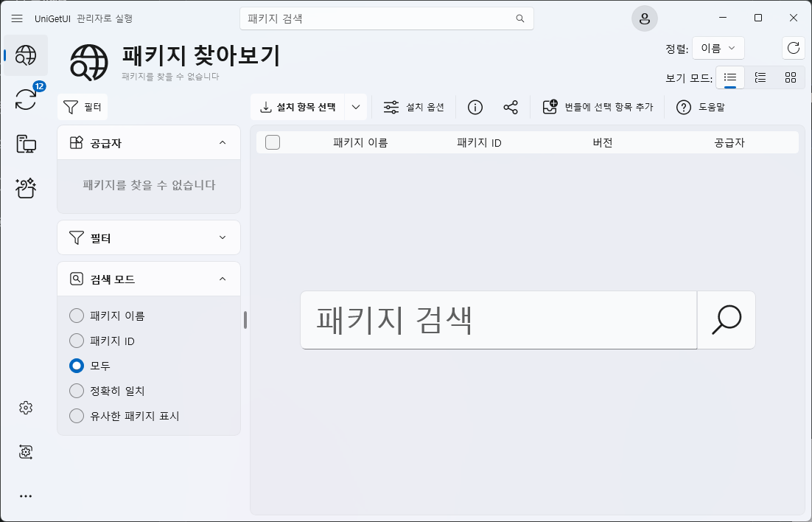Click the large center 패키지 검색 field
The image size is (812, 522).
pos(499,320)
